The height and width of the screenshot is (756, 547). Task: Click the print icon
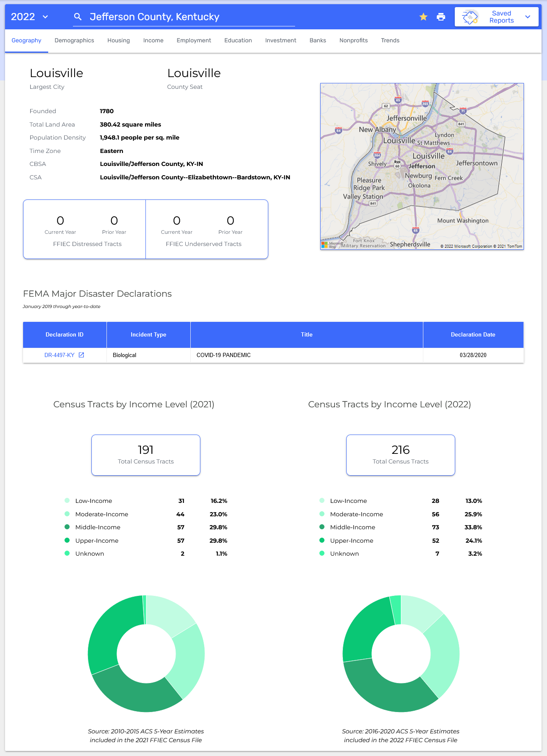(441, 17)
